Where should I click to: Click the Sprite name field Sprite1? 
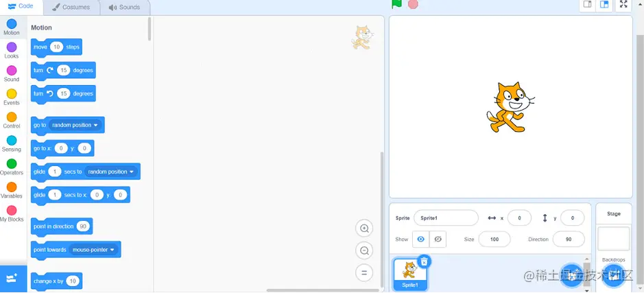446,218
